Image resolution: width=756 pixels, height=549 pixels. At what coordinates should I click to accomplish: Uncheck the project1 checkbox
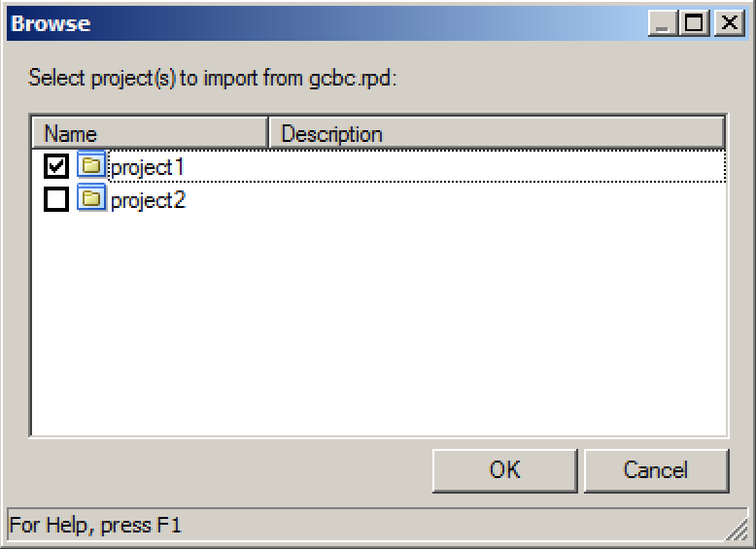coord(56,166)
